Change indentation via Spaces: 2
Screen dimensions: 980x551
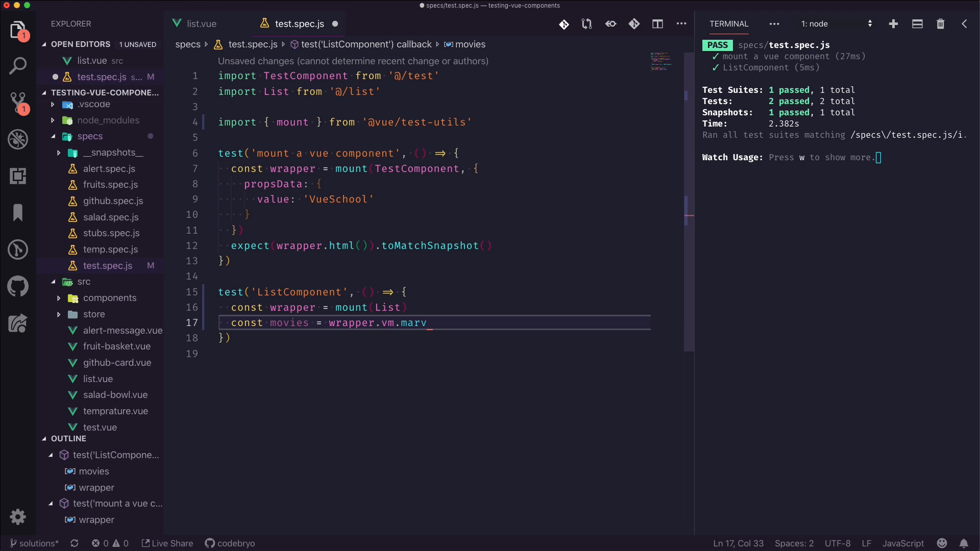point(794,543)
